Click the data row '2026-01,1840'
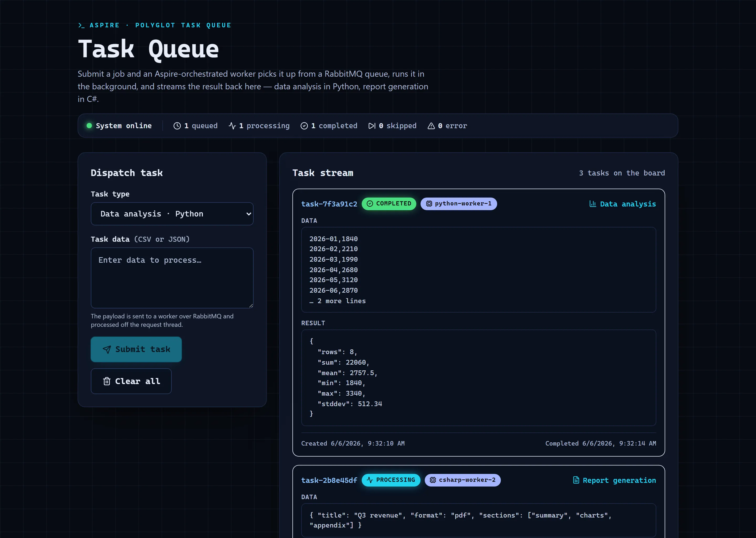756x538 pixels. tap(333, 239)
